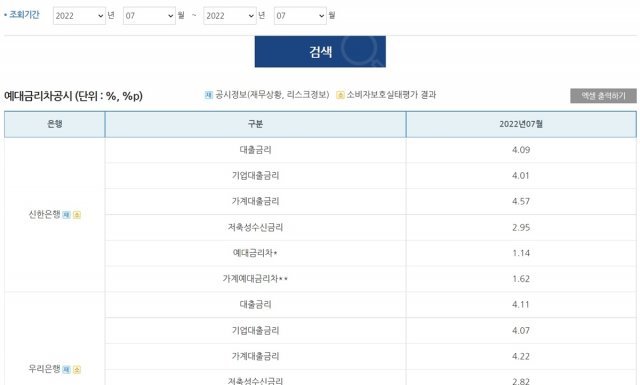Viewport: 640px width, 385px height.
Task: Open 신한은행 financial disclosure info icon
Action: pos(67,215)
